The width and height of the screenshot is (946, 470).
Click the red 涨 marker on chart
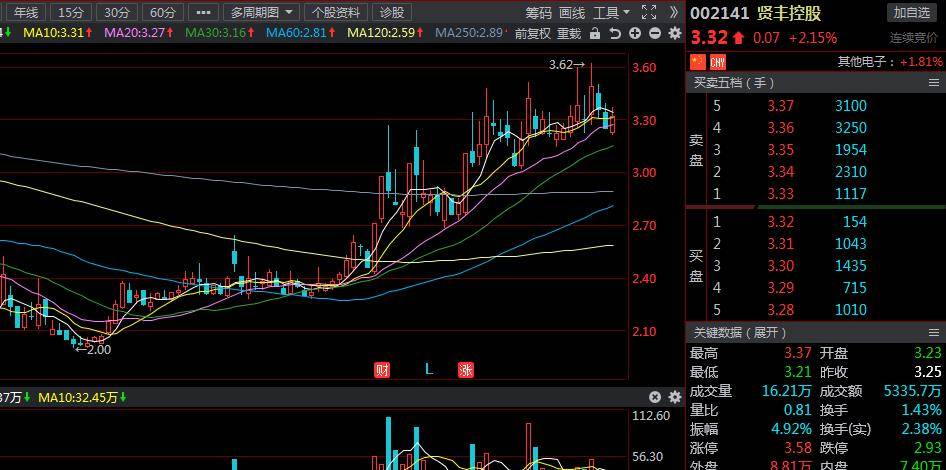point(466,370)
